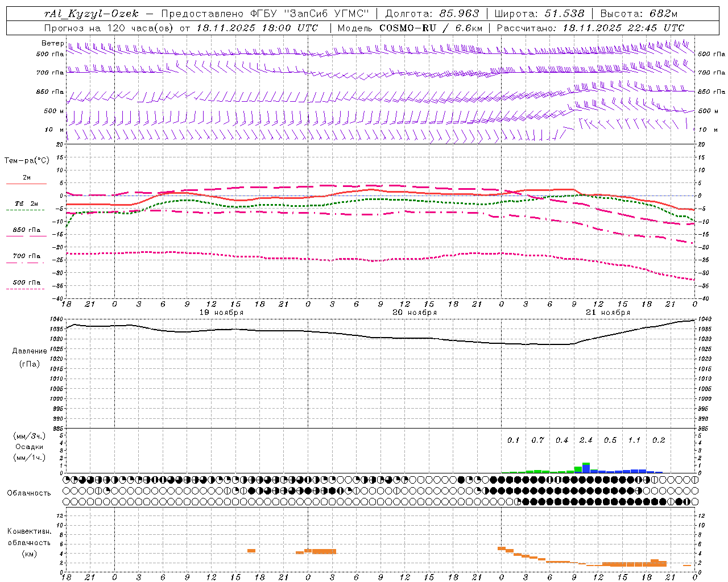
Task: Click the 'Осадки' precipitation label
Action: pos(29,447)
